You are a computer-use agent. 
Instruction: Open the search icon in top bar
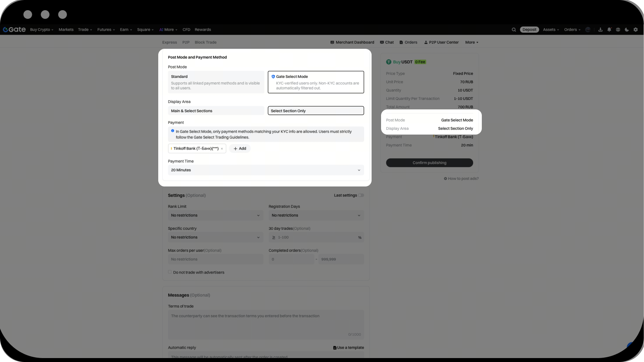point(514,30)
